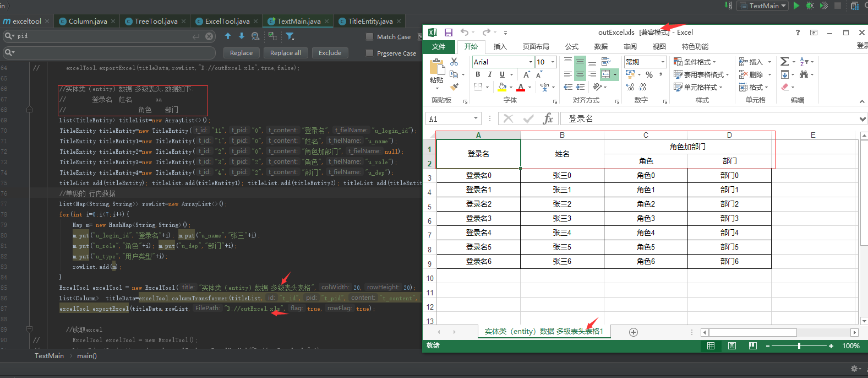
Task: Collapse the Excel ribbon chevron
Action: 862,101
